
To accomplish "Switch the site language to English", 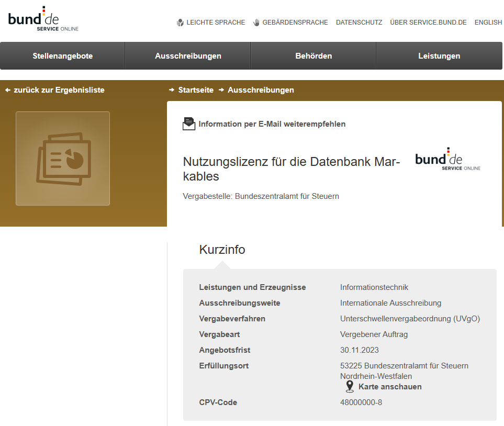I will click(x=488, y=23).
